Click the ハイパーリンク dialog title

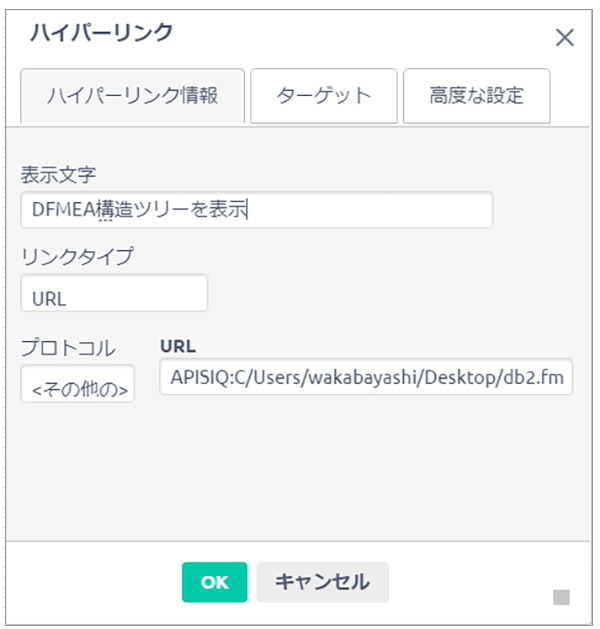coord(102,32)
